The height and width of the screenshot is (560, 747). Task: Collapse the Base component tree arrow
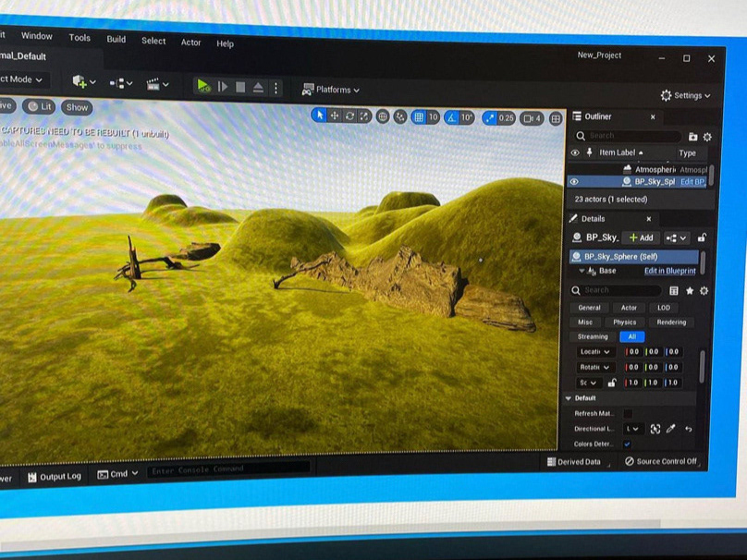pyautogui.click(x=582, y=271)
